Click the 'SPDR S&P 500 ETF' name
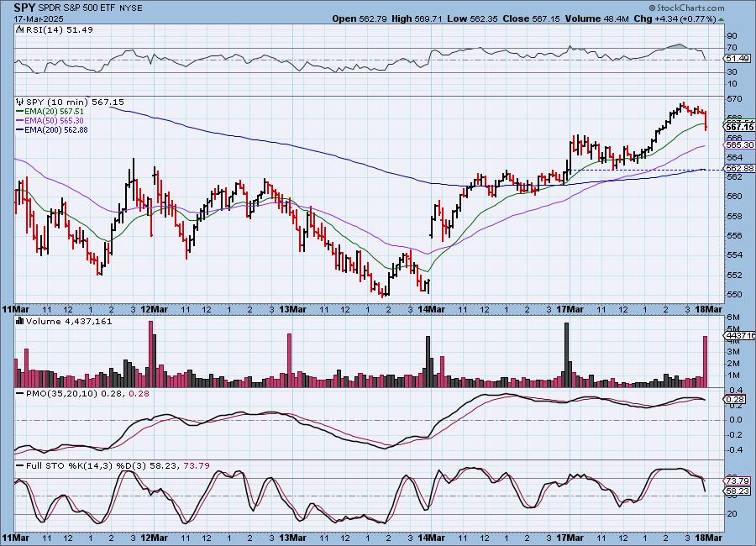Screen dimensions: 756x546 pos(76,8)
